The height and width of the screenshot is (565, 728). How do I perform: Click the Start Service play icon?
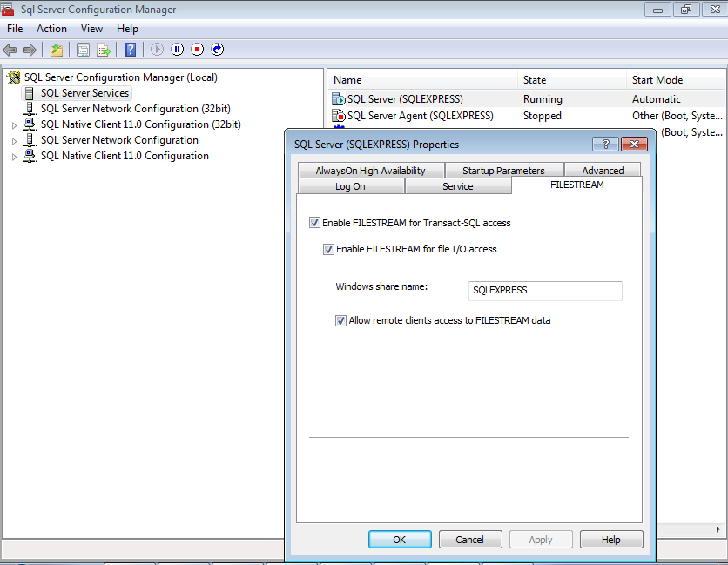[157, 50]
